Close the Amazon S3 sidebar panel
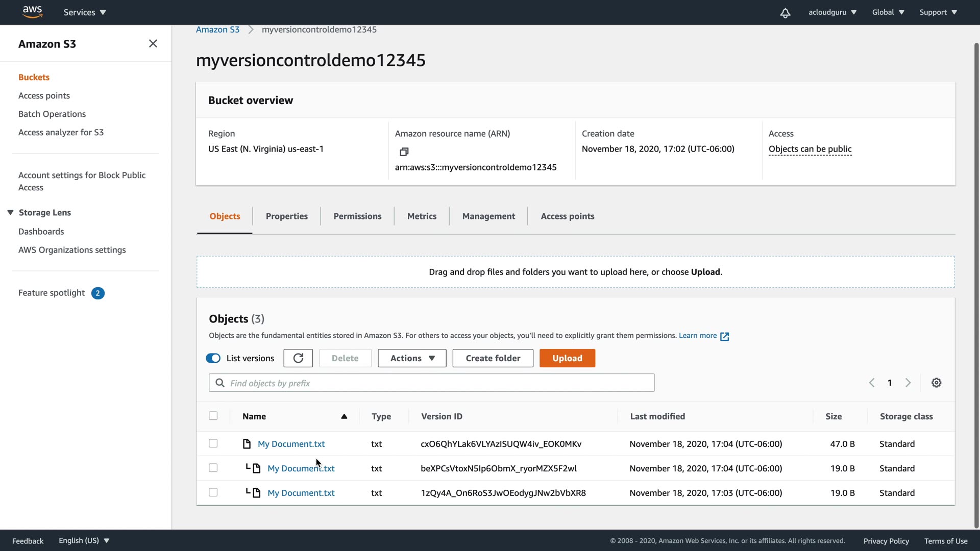 point(153,44)
